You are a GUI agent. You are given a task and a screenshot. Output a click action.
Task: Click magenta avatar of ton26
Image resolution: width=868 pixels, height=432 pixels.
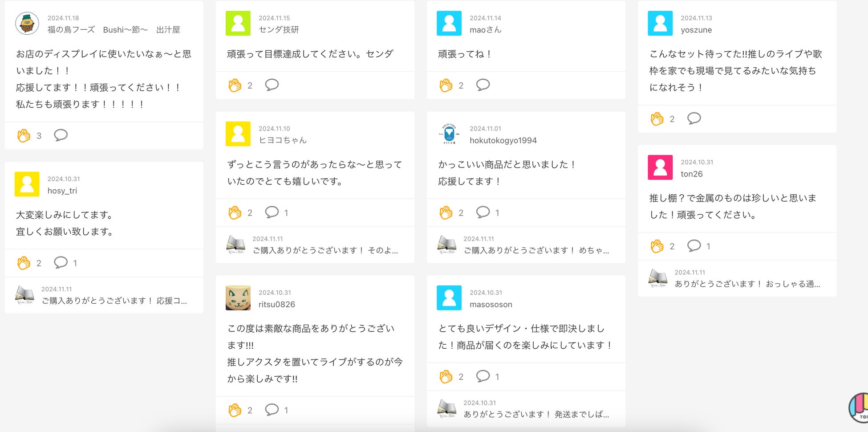coord(660,167)
